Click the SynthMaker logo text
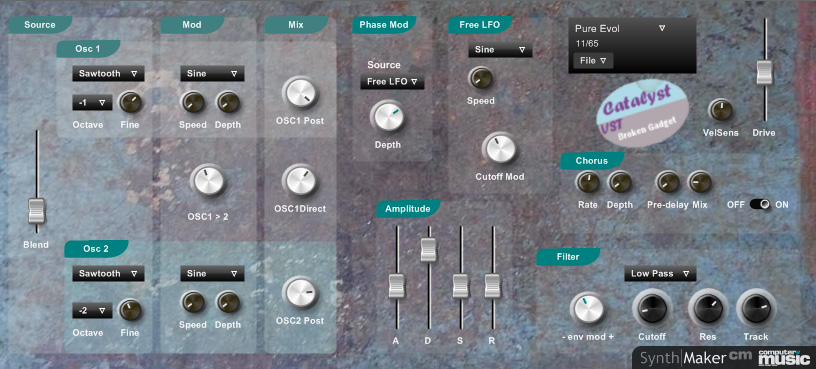The height and width of the screenshot is (369, 816). [682, 358]
